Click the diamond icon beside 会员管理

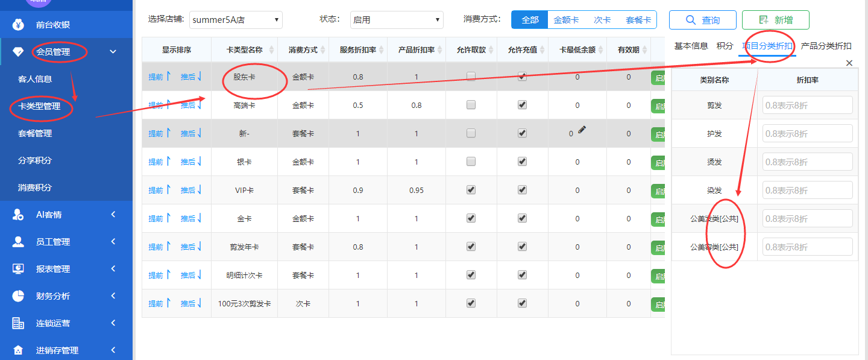tap(18, 52)
